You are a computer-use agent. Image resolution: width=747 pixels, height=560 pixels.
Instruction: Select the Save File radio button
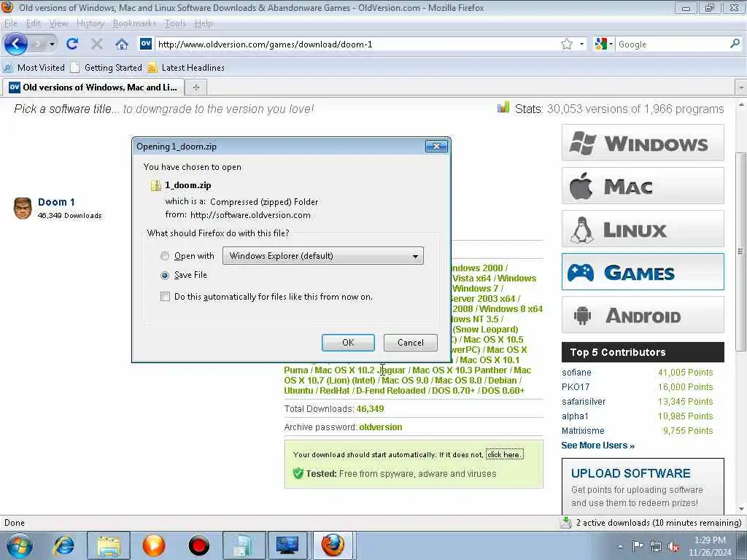pos(165,275)
